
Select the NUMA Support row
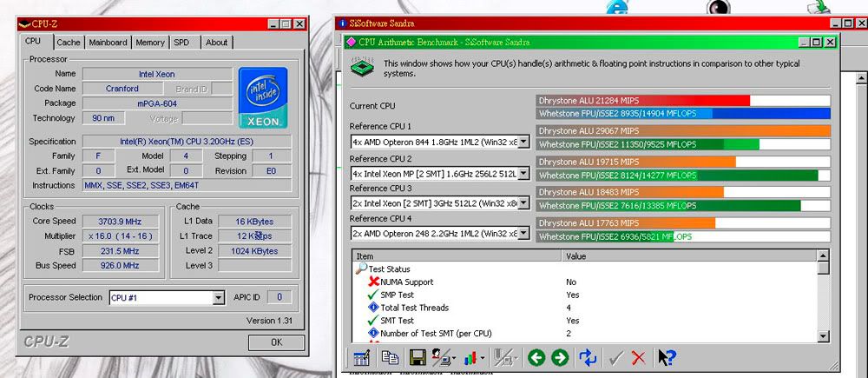584,282
